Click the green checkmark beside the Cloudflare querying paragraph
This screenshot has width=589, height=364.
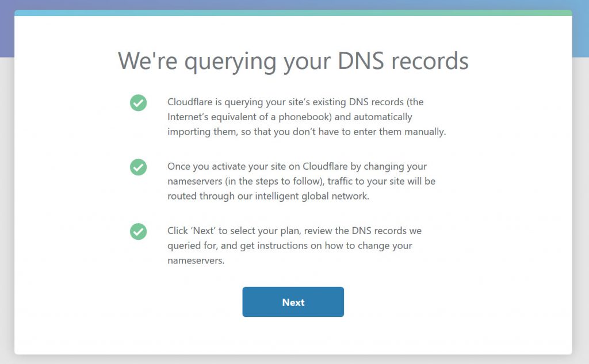coord(138,103)
